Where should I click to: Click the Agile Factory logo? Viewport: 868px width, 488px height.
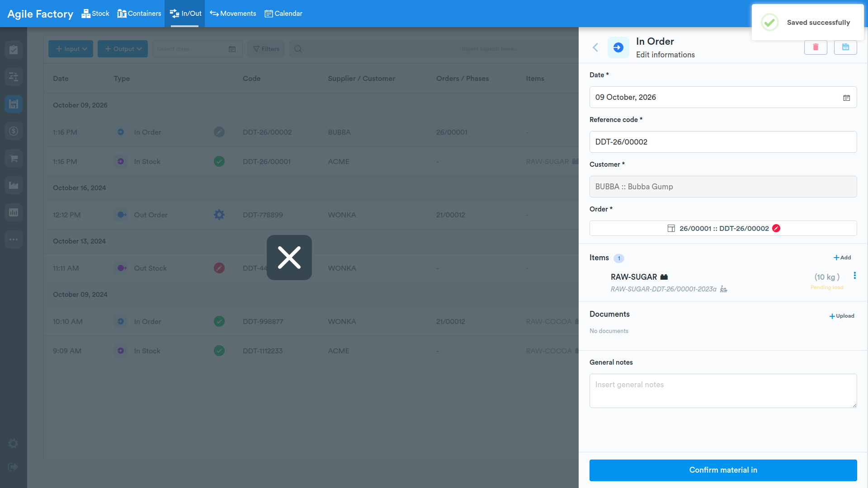(x=40, y=14)
